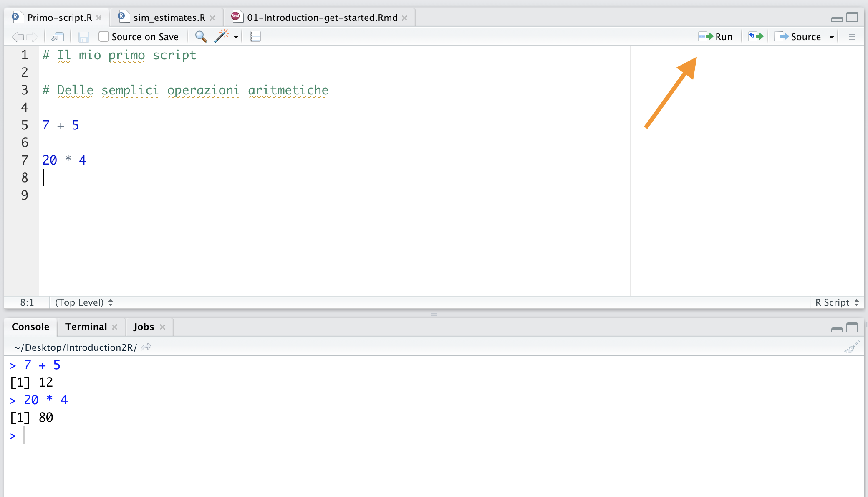
Task: Click the Save icon in the toolbar
Action: [x=84, y=37]
